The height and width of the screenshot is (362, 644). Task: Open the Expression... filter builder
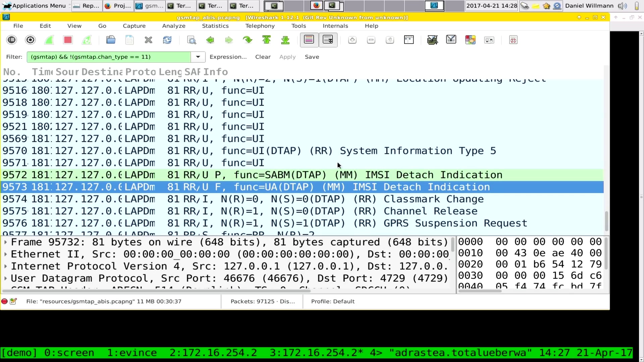[228, 57]
